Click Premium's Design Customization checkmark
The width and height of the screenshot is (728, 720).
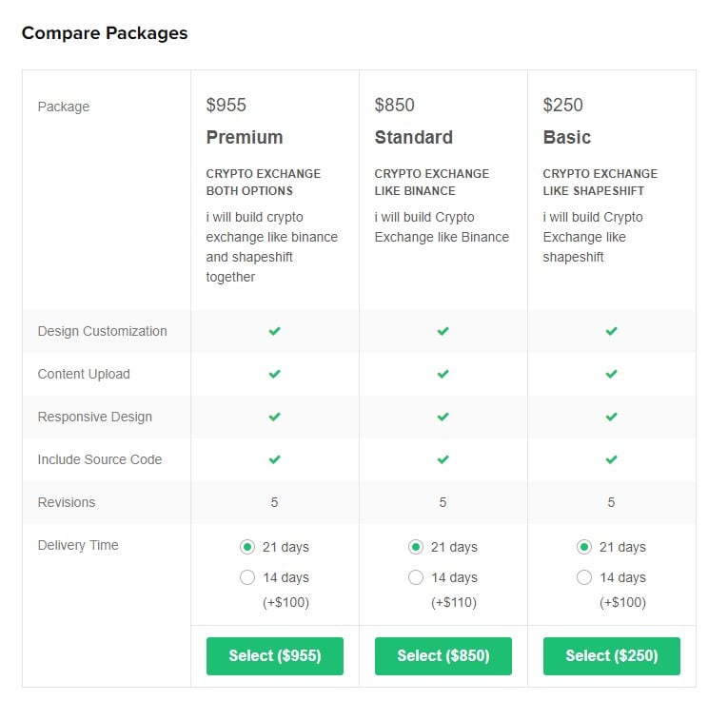click(x=274, y=331)
